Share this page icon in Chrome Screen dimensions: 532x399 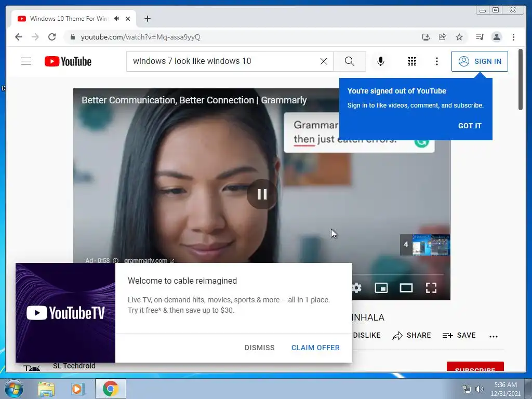[443, 37]
